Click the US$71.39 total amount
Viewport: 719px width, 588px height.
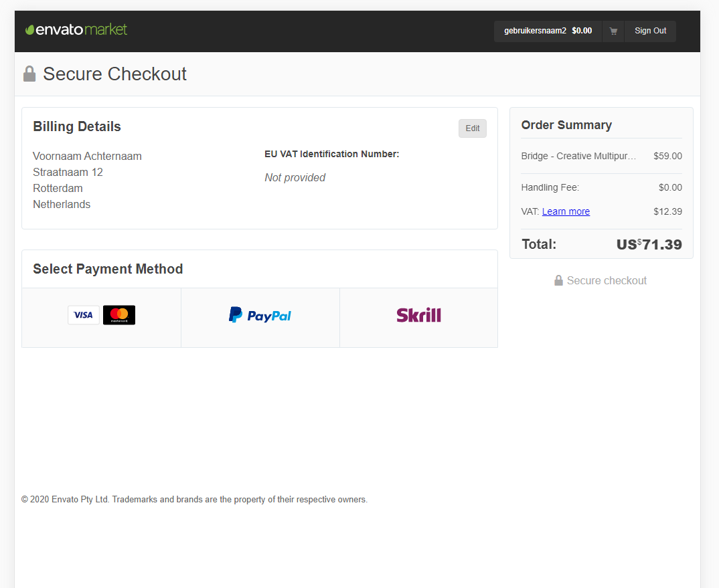(649, 244)
